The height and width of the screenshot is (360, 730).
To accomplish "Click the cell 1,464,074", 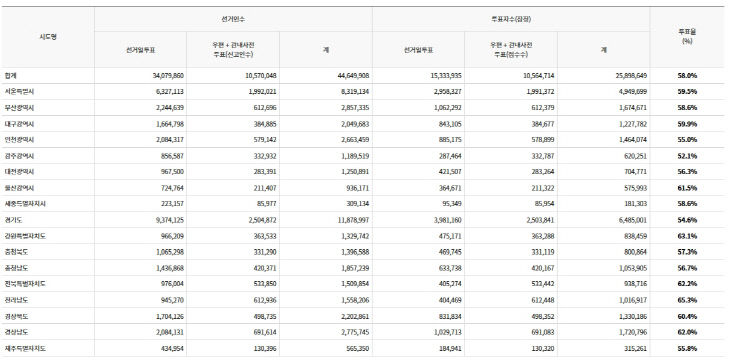I will point(633,140).
